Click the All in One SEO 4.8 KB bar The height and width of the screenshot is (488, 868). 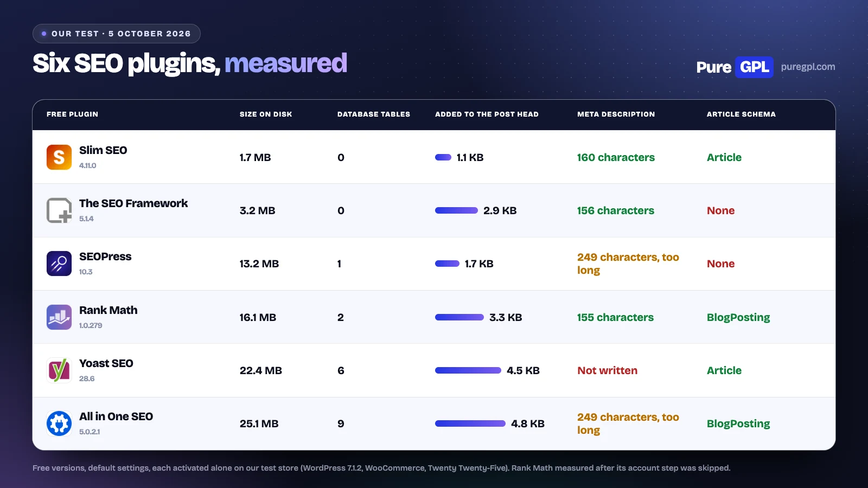[x=470, y=423]
